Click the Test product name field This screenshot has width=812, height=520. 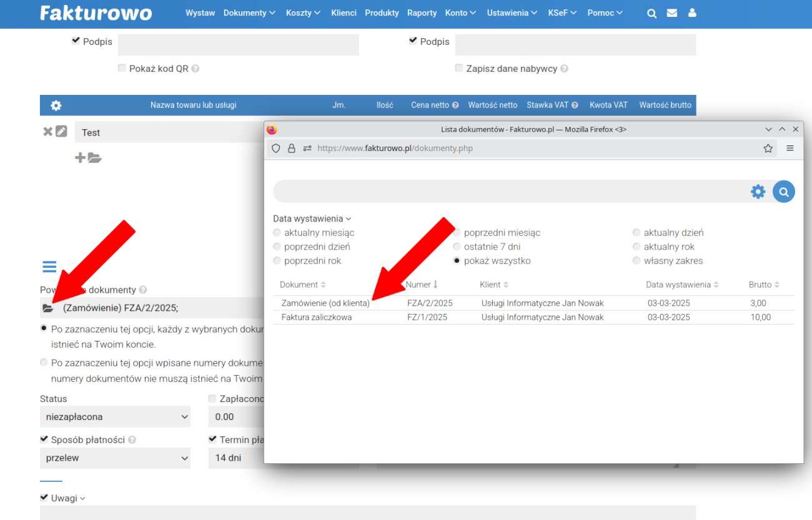(169, 132)
